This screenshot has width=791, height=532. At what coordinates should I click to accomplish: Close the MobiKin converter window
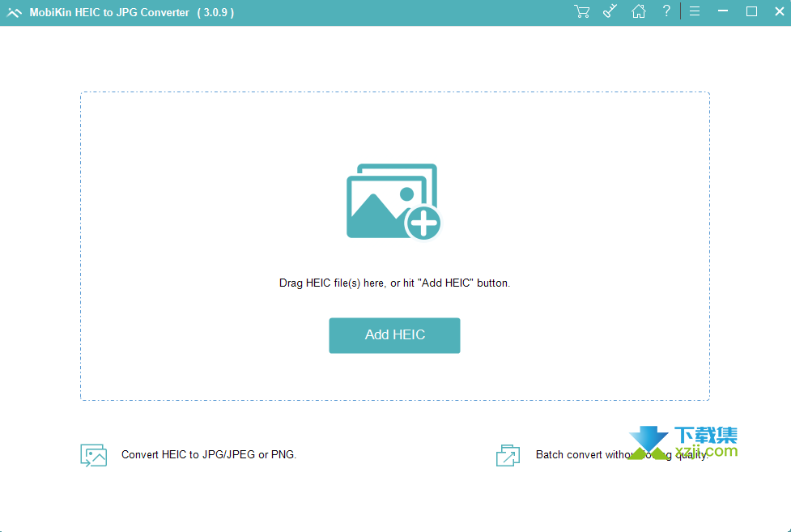point(780,11)
